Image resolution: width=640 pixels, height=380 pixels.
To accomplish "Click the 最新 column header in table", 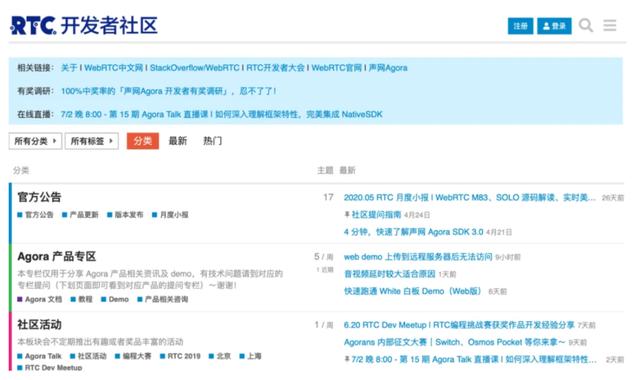I will coord(347,170).
